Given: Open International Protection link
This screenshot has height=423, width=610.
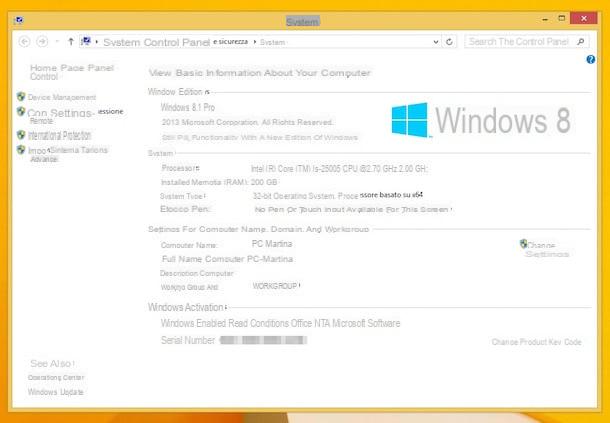Looking at the screenshot, I should 60,135.
